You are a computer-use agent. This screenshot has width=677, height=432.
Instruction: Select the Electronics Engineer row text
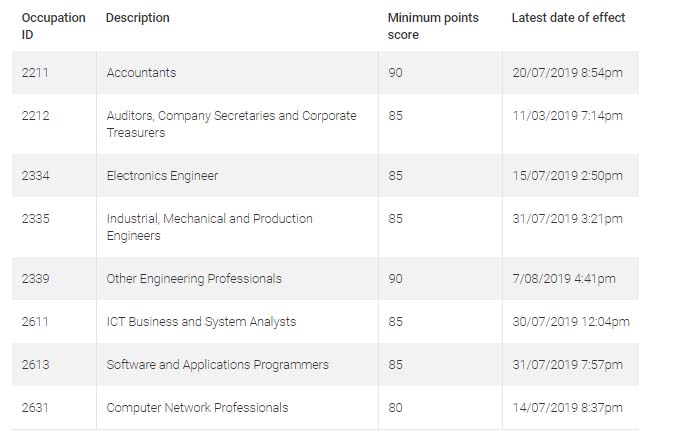pos(162,176)
